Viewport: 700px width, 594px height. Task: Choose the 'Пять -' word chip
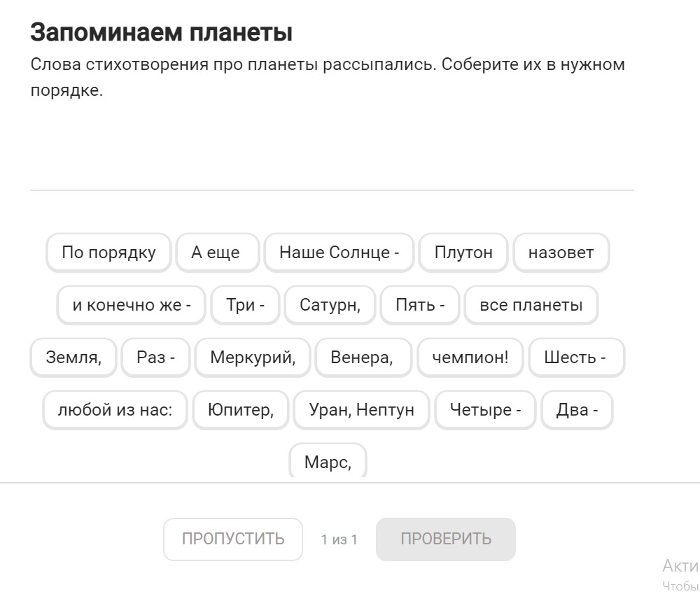420,305
